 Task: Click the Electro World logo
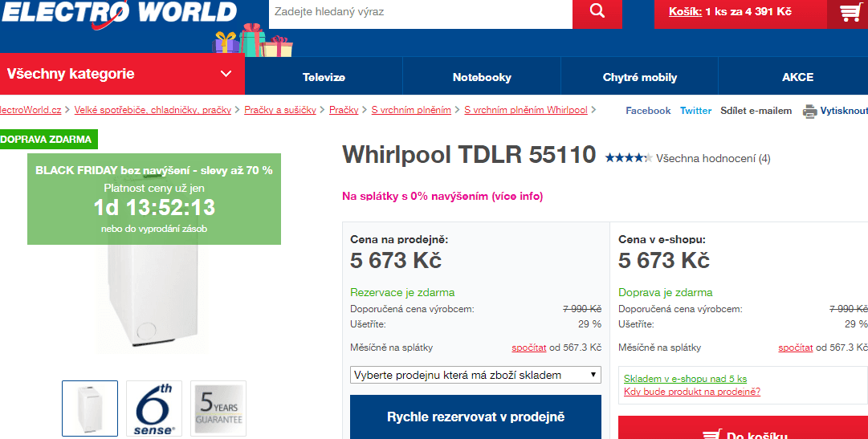click(119, 14)
